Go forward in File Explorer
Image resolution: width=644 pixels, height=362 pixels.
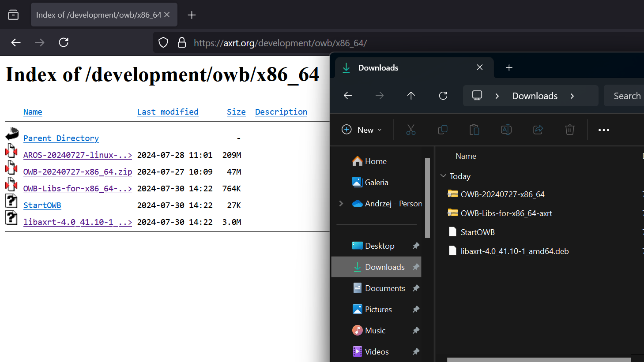(380, 96)
